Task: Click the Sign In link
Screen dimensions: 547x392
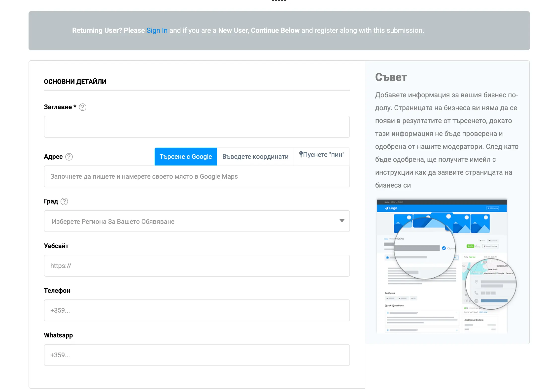Action: pos(157,30)
